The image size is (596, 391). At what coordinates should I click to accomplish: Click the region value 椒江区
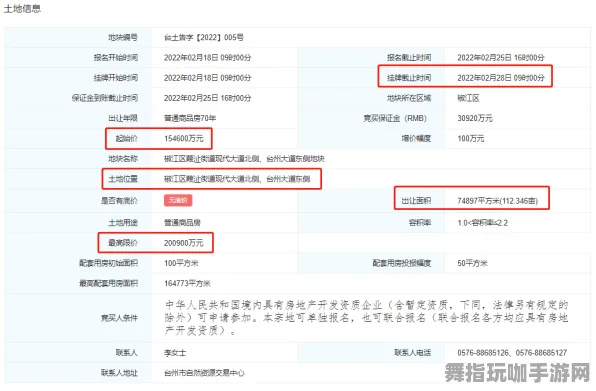pyautogui.click(x=468, y=98)
